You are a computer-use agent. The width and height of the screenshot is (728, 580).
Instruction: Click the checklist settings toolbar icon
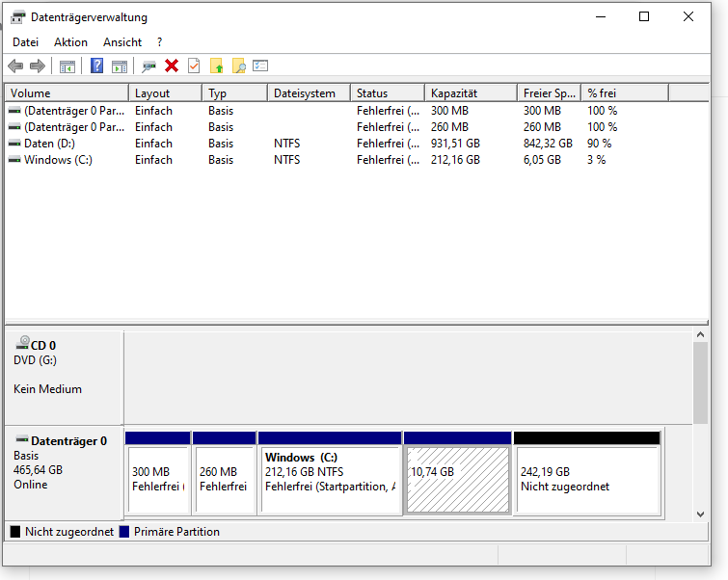tap(260, 66)
